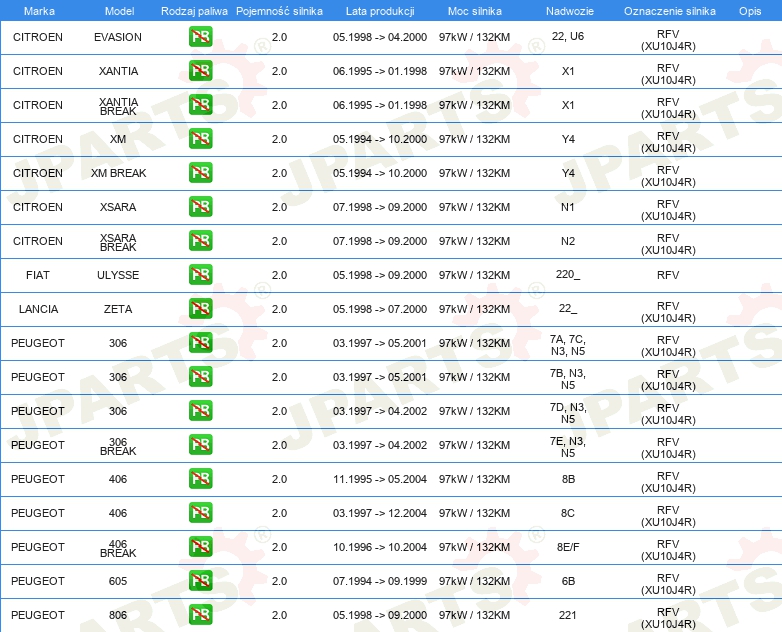The width and height of the screenshot is (782, 632).
Task: Click the Model column header
Action: coord(119,11)
